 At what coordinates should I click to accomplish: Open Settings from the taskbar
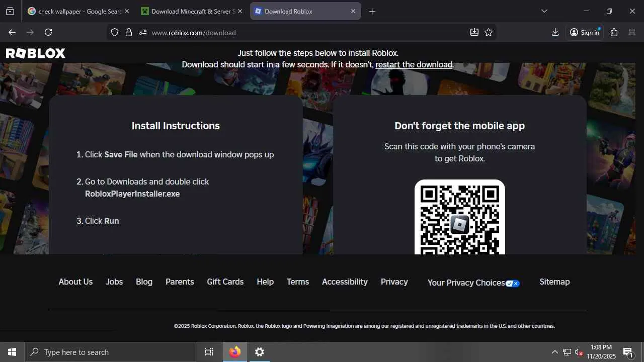click(x=260, y=352)
